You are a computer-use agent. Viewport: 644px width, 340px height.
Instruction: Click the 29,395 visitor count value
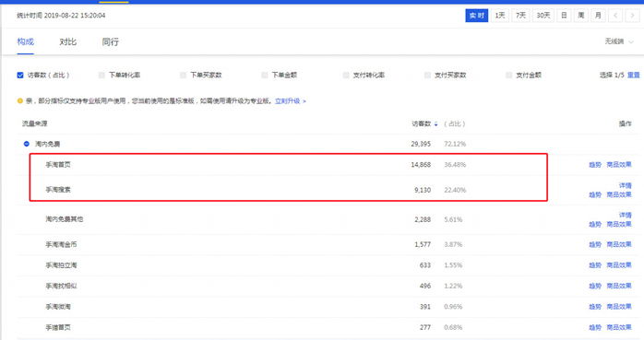(x=421, y=144)
